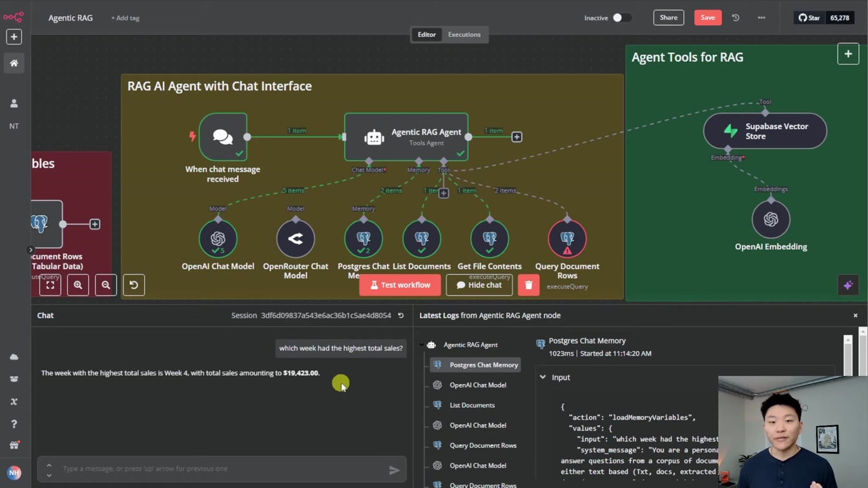The height and width of the screenshot is (488, 868).
Task: Click the plus under the Tool connector
Action: (x=444, y=193)
